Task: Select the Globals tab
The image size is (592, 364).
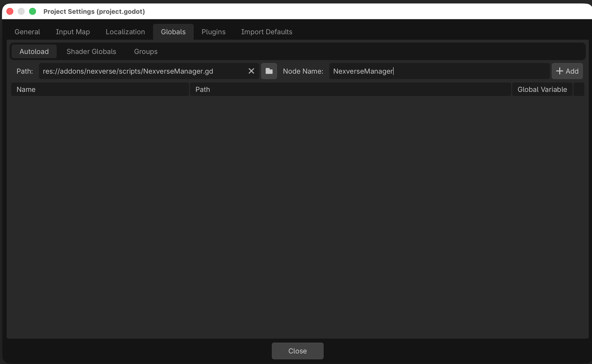Action: click(x=173, y=32)
